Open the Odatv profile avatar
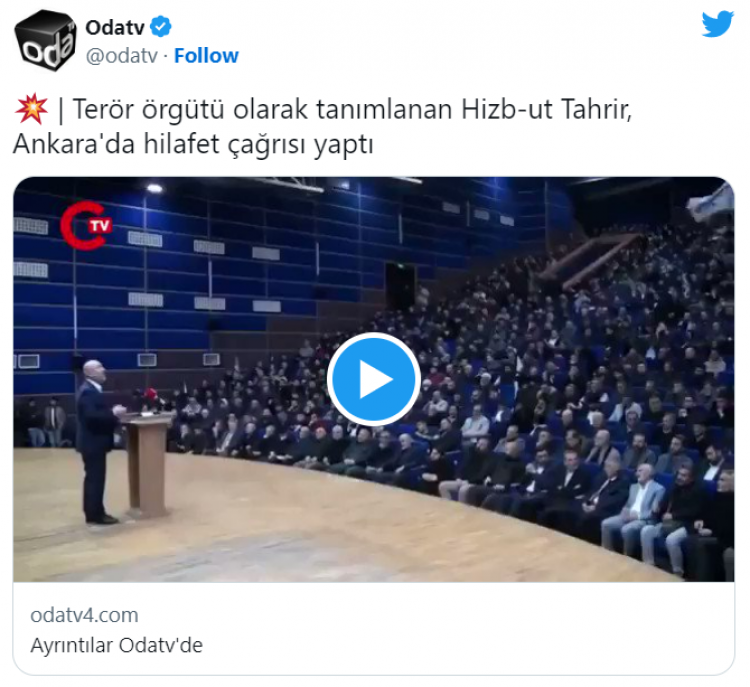 coord(45,41)
